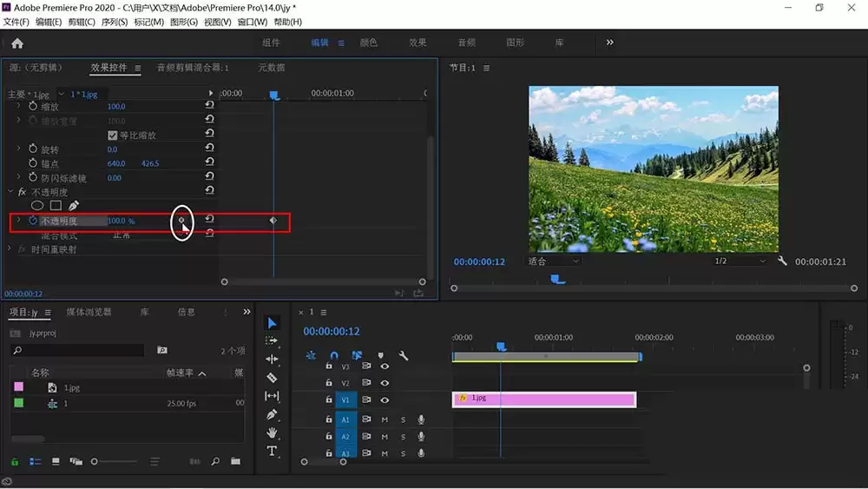Image resolution: width=868 pixels, height=489 pixels.
Task: Open the 序列(S) menu
Action: coord(114,22)
